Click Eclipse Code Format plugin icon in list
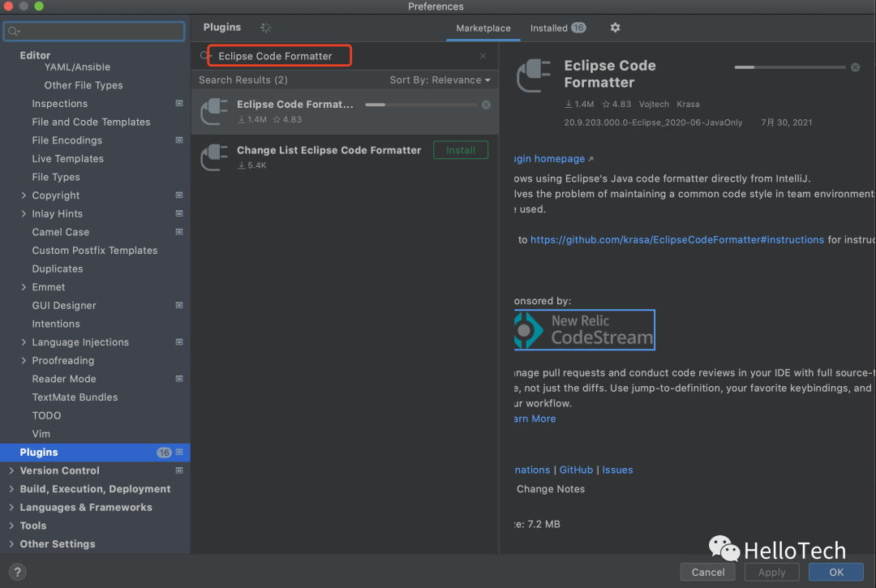Viewport: 876px width, 588px height. [214, 111]
